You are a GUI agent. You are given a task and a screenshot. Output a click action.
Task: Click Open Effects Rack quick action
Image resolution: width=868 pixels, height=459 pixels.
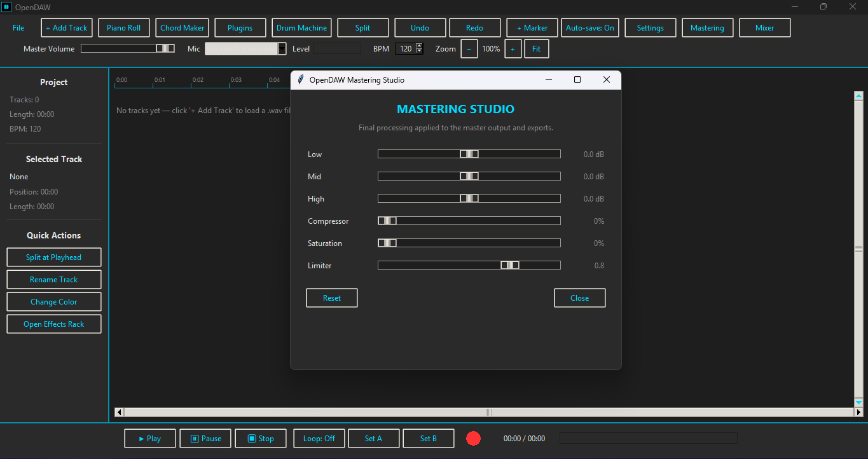click(54, 324)
